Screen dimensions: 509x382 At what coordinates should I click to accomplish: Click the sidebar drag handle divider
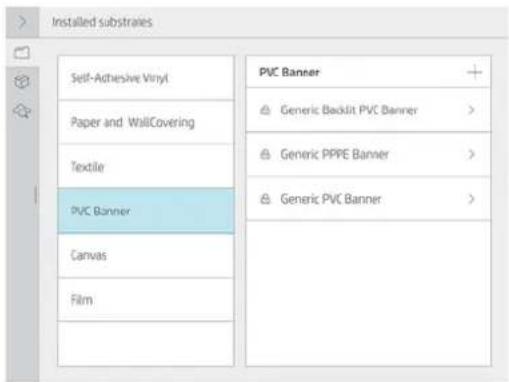(x=36, y=195)
